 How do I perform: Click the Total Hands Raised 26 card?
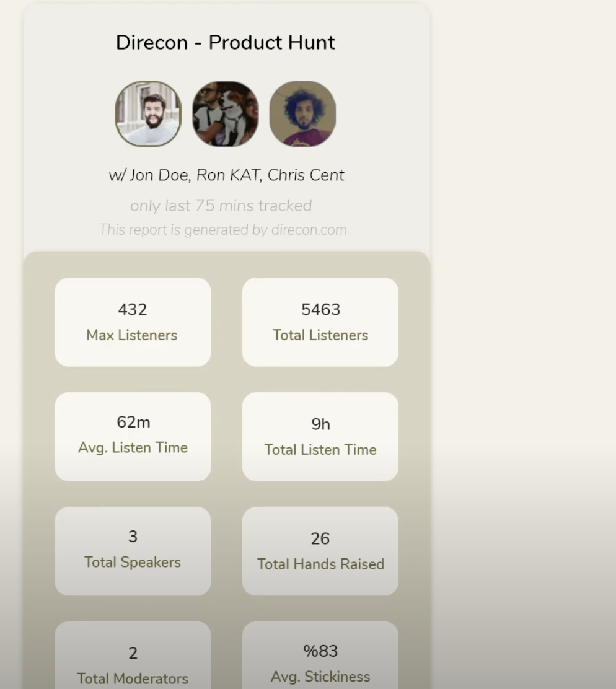point(320,551)
